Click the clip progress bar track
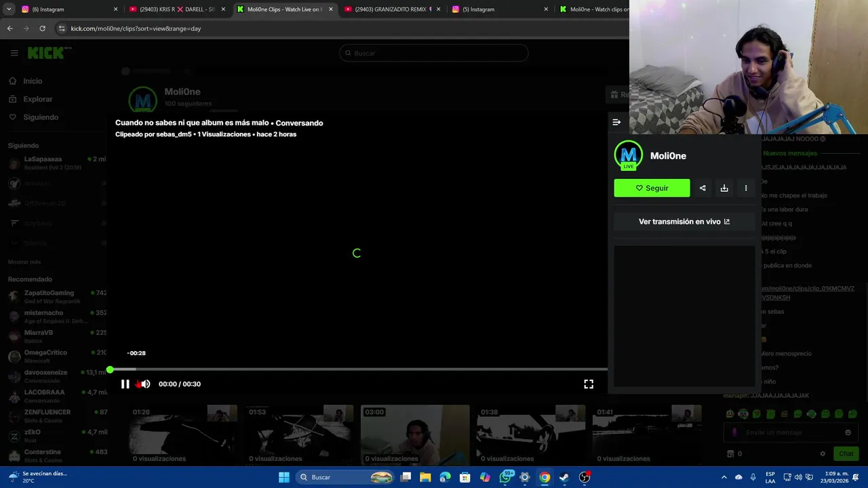 coord(357,369)
